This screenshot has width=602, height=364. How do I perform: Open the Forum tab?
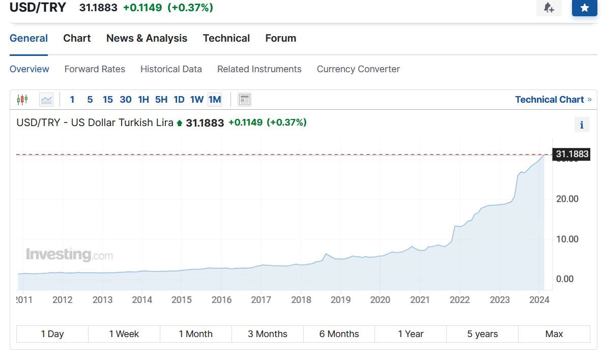281,38
